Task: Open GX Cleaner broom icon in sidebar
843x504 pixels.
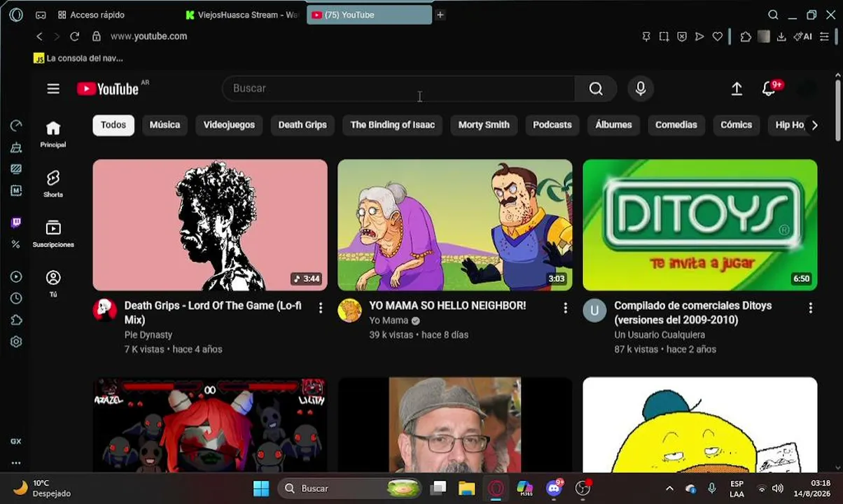Action: coord(15,148)
